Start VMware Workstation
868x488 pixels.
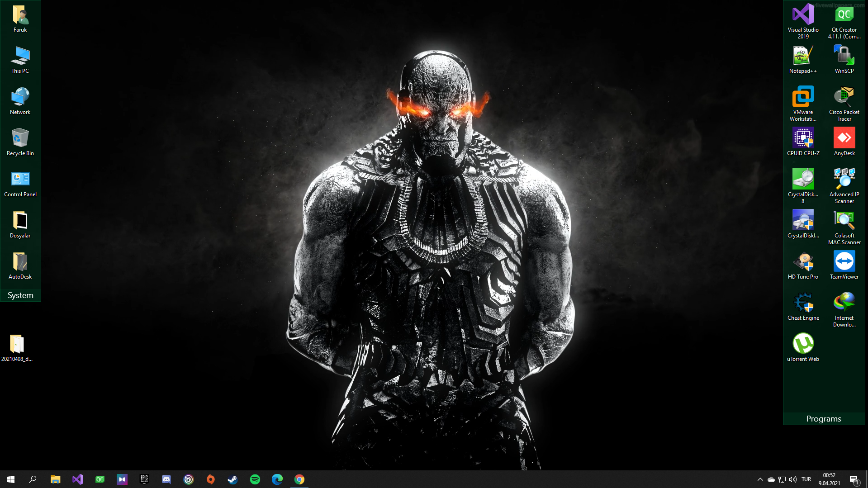803,97
